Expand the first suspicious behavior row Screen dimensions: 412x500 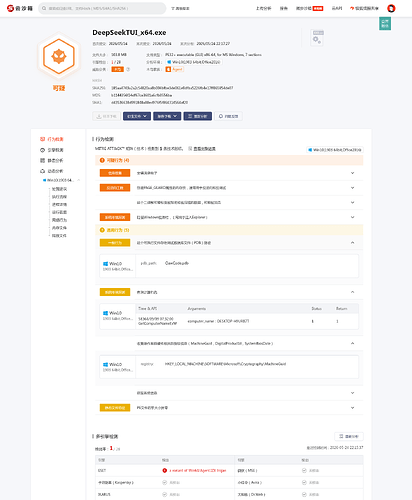[x=352, y=173]
